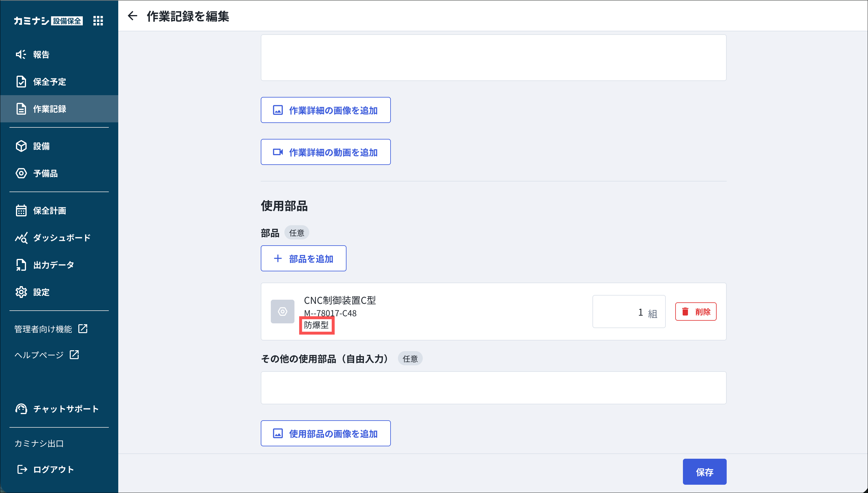Click the 設備 cube icon
The height and width of the screenshot is (493, 868).
(21, 146)
